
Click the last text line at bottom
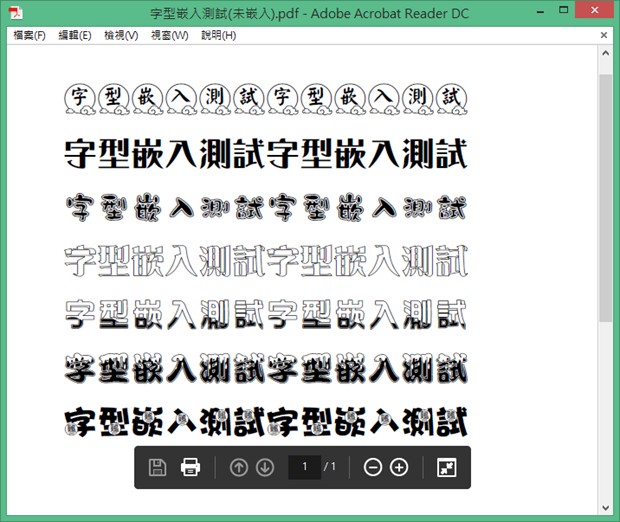point(266,422)
